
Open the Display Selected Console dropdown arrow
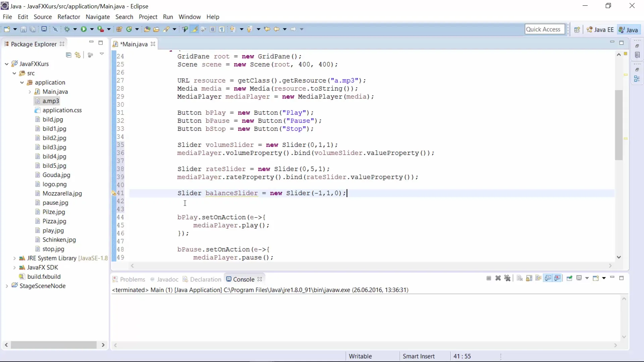pos(587,278)
